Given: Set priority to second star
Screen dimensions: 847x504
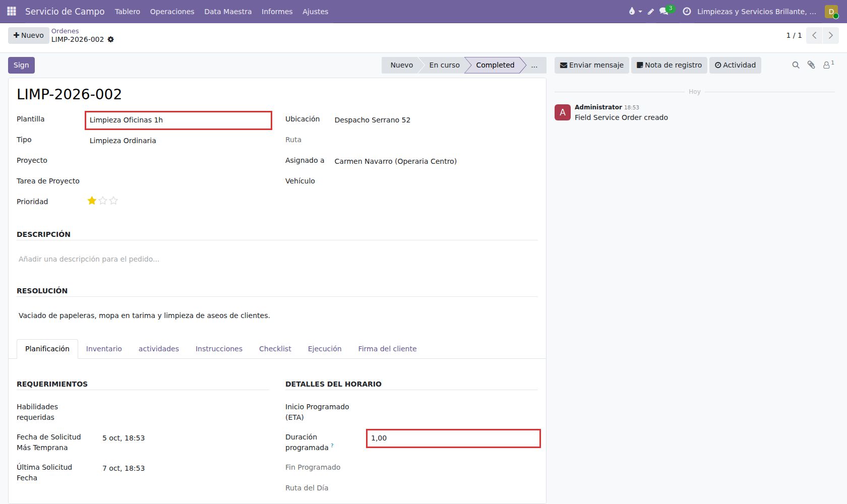Looking at the screenshot, I should (x=103, y=201).
